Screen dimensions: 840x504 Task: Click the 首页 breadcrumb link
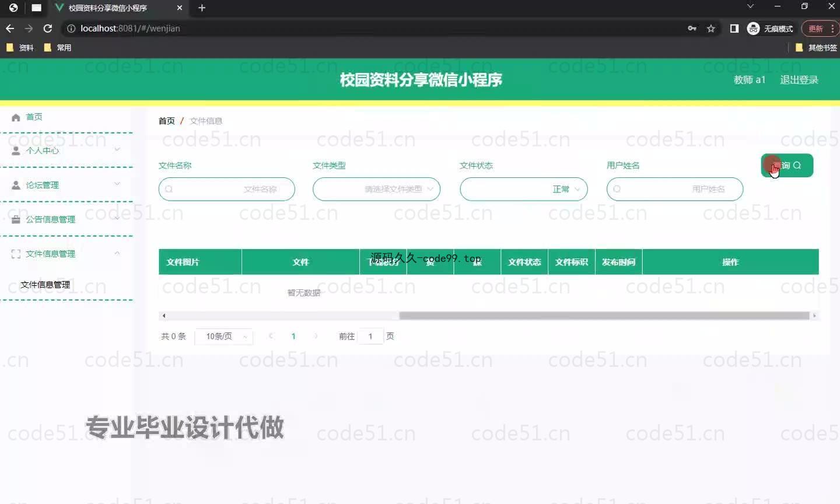(x=166, y=121)
